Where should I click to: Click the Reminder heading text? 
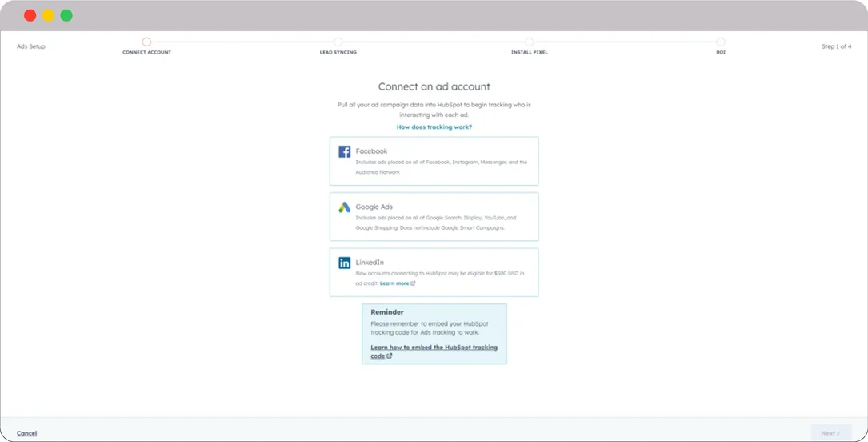coord(387,311)
